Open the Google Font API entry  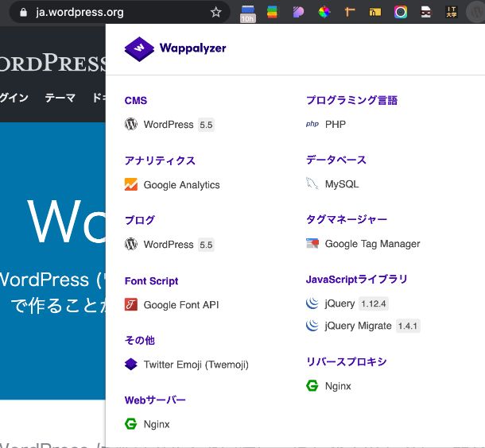tap(181, 305)
